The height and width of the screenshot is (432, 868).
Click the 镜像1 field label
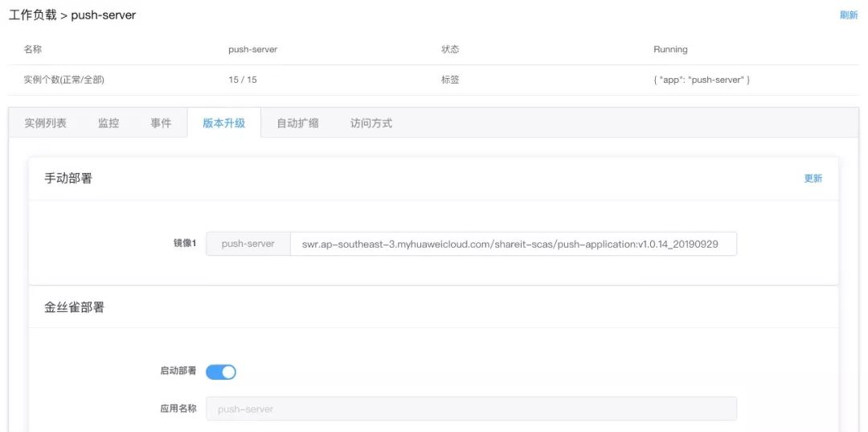185,244
